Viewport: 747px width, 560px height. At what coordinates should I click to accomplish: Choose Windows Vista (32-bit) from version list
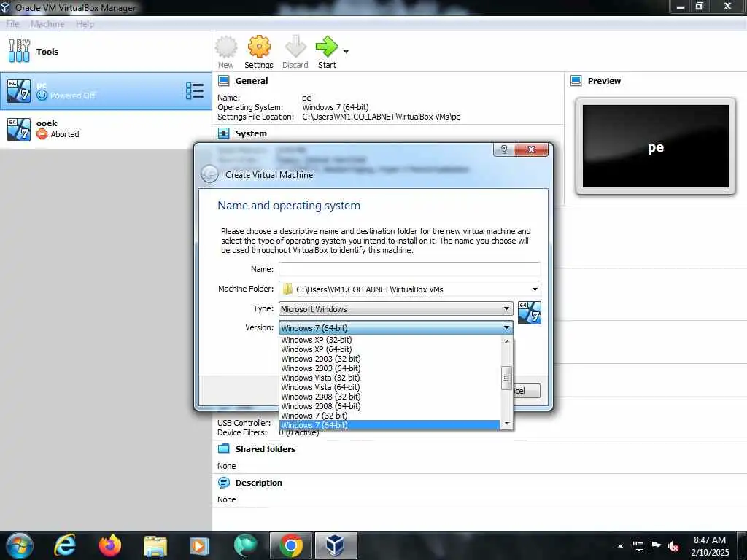[390, 378]
